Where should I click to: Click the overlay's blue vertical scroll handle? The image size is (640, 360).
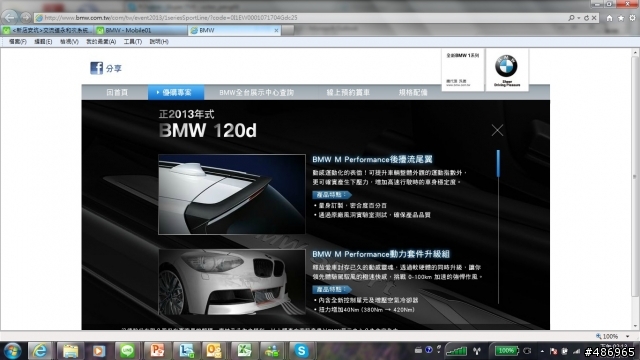tap(498, 164)
